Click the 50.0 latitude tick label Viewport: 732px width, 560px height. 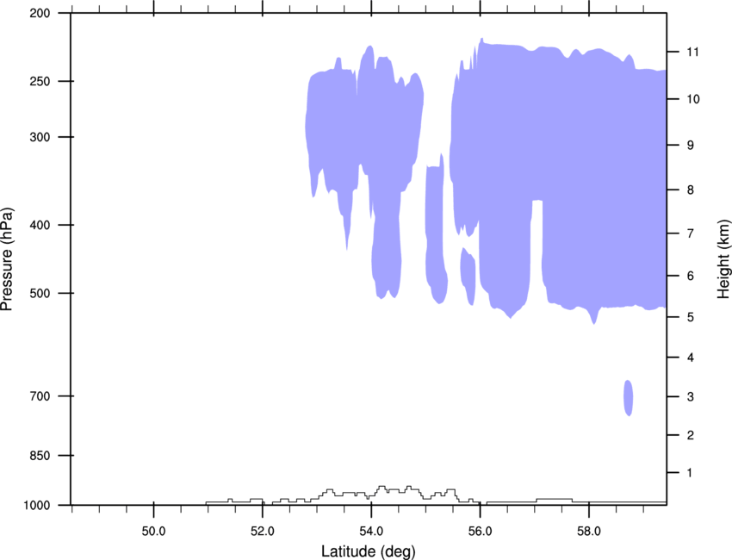(153, 532)
